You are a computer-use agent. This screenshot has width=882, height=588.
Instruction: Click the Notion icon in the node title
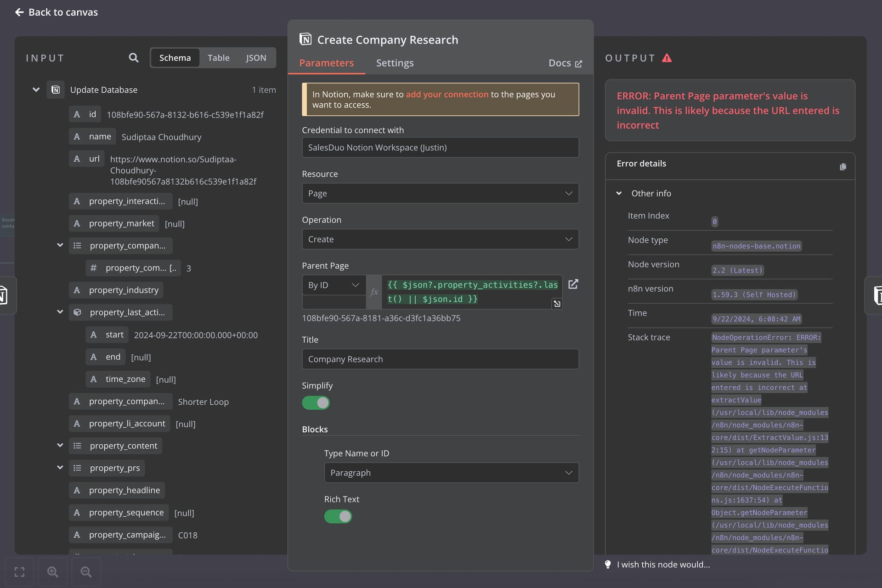pos(305,39)
